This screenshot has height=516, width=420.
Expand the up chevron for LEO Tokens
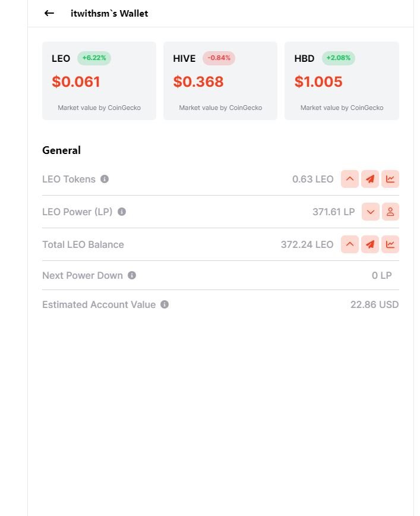350,179
